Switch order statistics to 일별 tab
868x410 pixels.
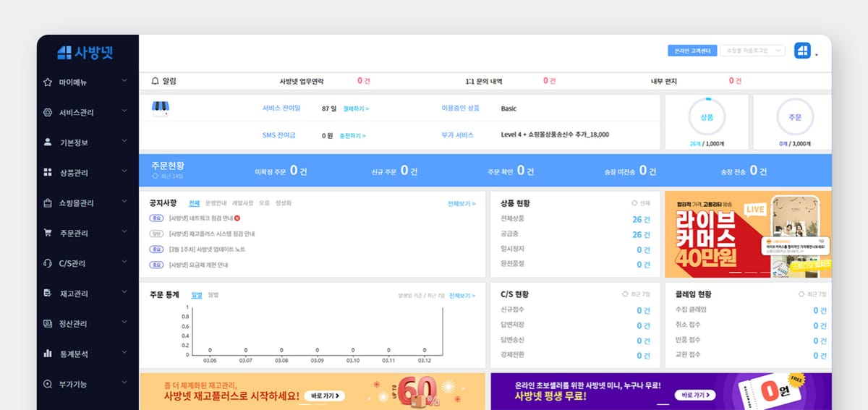196,294
